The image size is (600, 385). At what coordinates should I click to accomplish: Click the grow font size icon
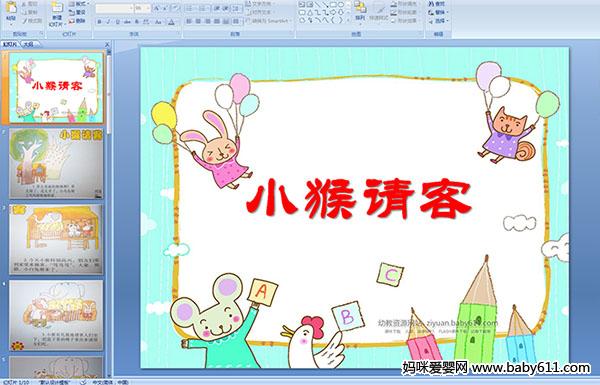pos(157,8)
